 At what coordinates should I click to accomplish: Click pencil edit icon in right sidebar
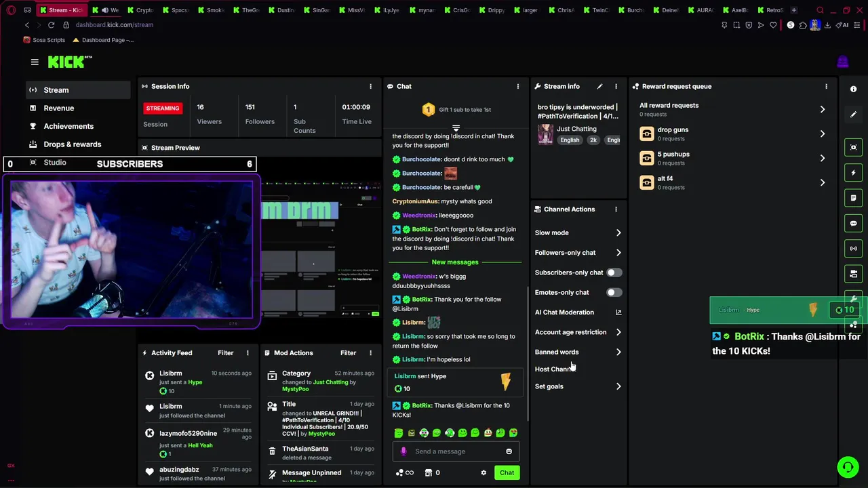[854, 115]
